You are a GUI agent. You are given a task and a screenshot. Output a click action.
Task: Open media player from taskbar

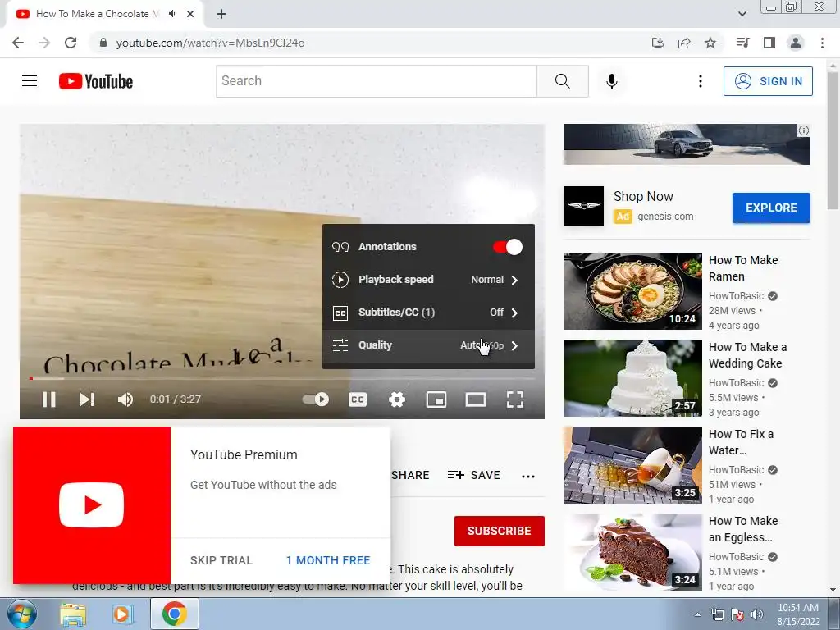pos(122,614)
